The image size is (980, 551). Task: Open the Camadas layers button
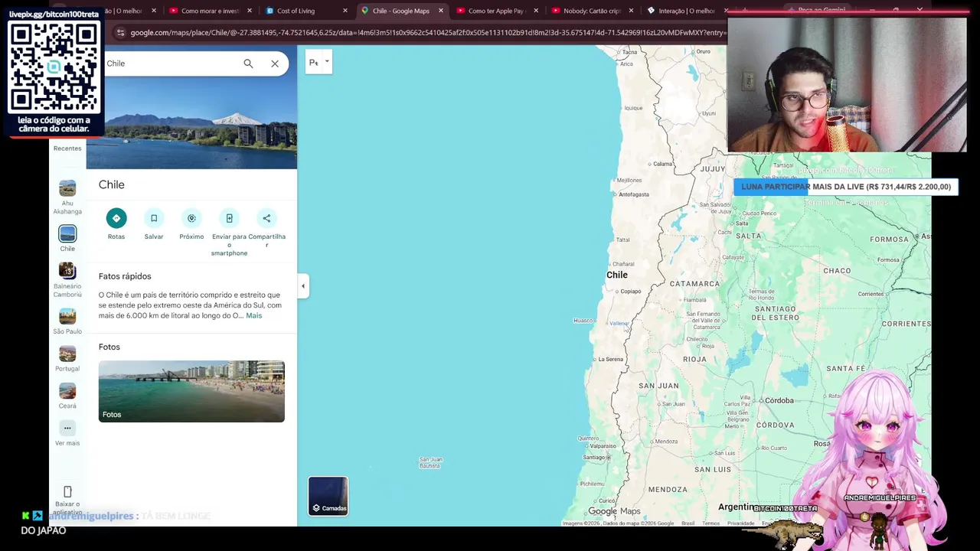328,496
